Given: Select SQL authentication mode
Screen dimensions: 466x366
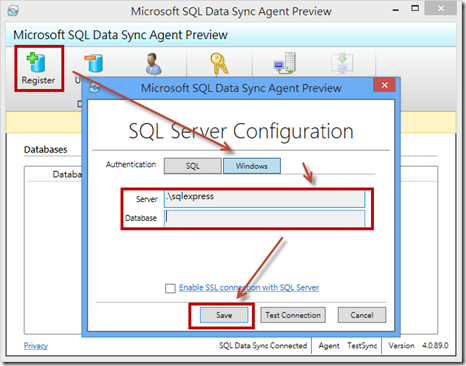Looking at the screenshot, I should (x=193, y=166).
